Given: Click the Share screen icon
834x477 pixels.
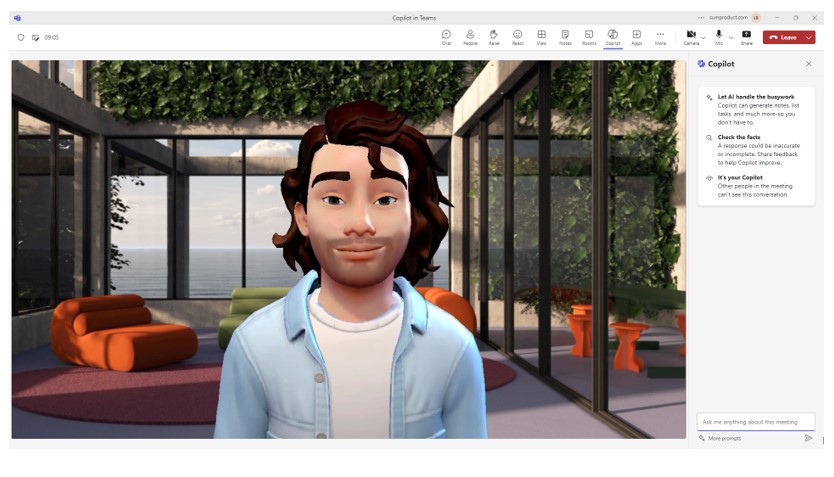Looking at the screenshot, I should click(x=746, y=36).
